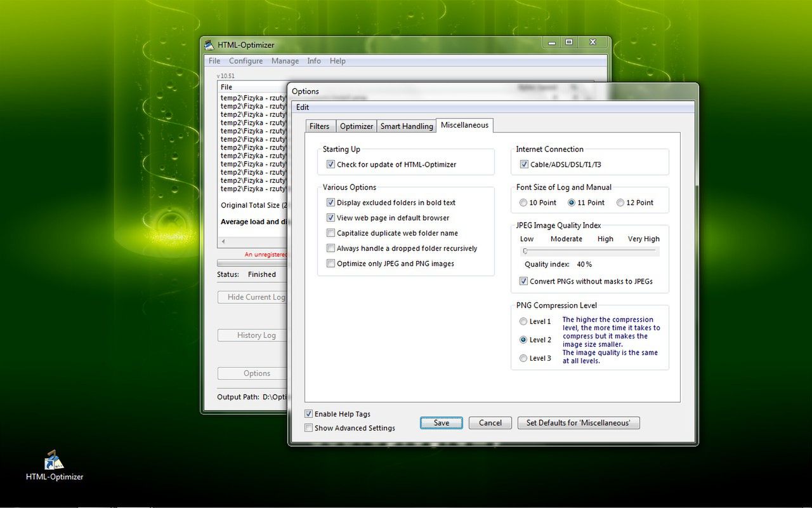Click the 'Quality index: 40 %' text
The width and height of the screenshot is (812, 508).
coord(558,264)
